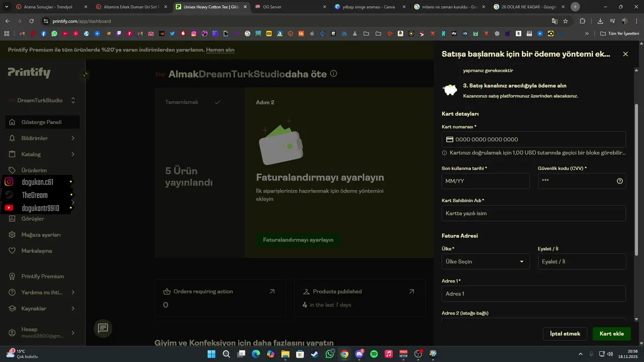This screenshot has width=644, height=362.
Task: Open Printify Premium in sidebar
Action: (x=43, y=276)
